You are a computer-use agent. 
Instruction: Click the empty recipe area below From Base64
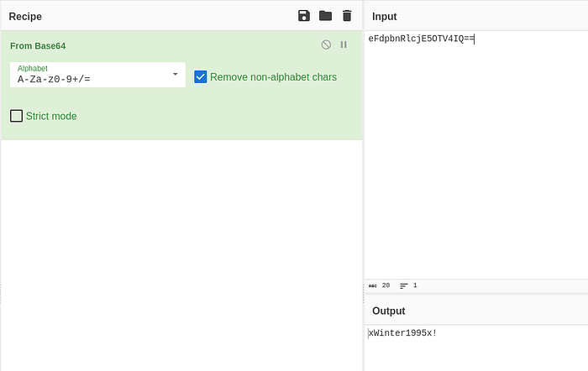[x=181, y=252]
